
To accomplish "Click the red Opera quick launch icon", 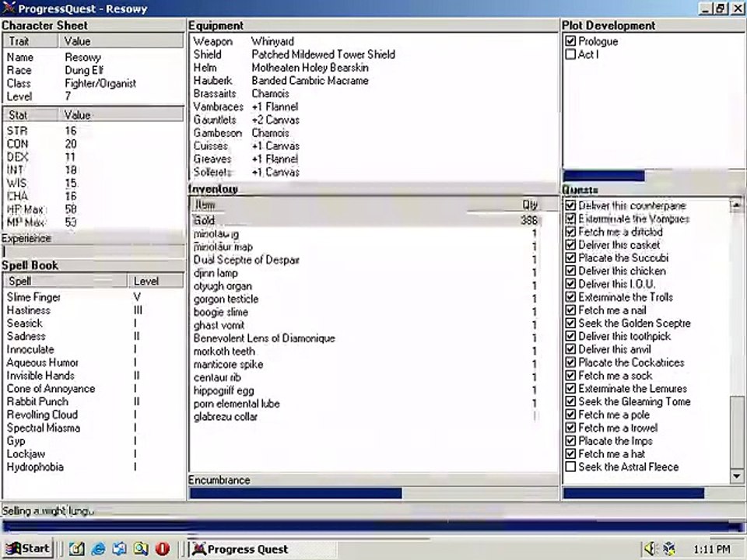I will point(163,549).
